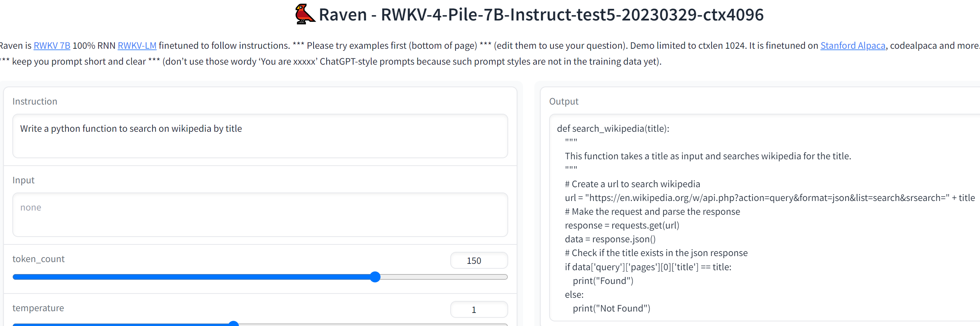The height and width of the screenshot is (326, 980).
Task: Focus the Input field showing 'none'
Action: pos(260,214)
